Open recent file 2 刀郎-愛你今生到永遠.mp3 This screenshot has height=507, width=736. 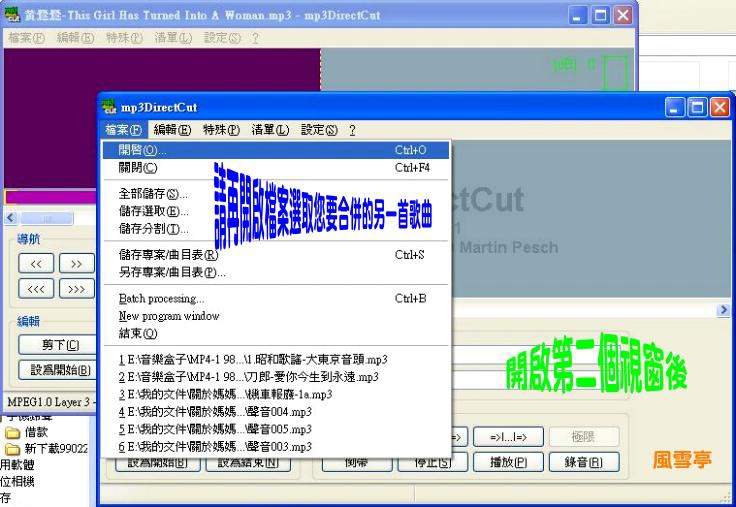click(276, 377)
